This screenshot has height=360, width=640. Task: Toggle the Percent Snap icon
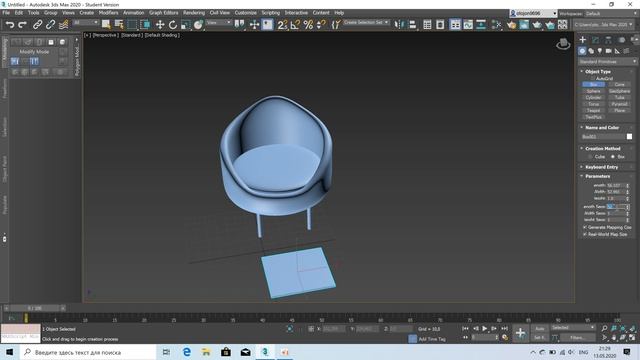(x=308, y=24)
